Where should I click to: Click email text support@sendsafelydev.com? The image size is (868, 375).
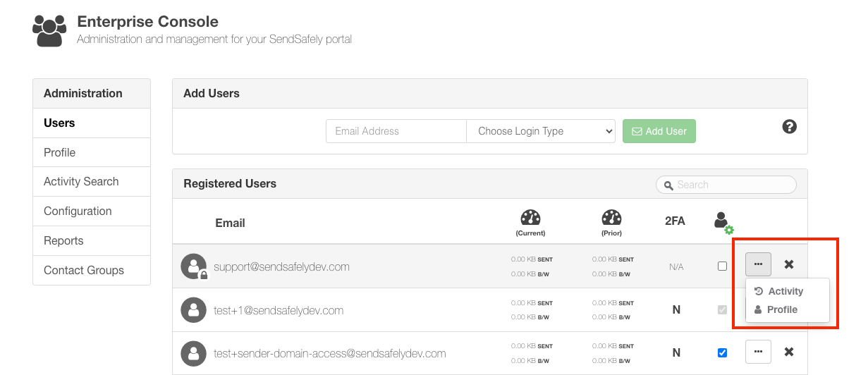click(282, 267)
